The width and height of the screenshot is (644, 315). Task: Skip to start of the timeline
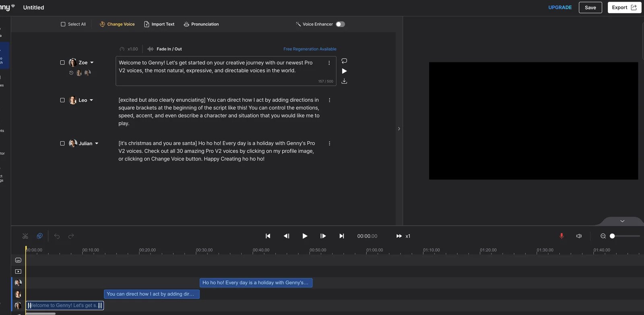coord(268,236)
